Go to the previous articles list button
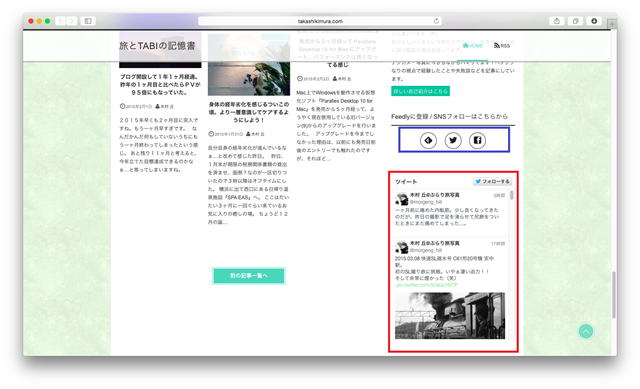The height and width of the screenshot is (389, 640). (x=249, y=276)
